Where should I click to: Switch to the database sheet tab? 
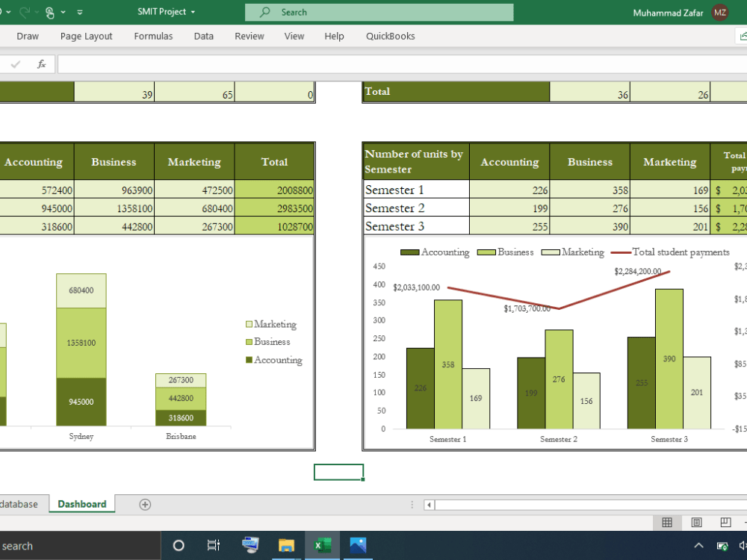tap(20, 504)
